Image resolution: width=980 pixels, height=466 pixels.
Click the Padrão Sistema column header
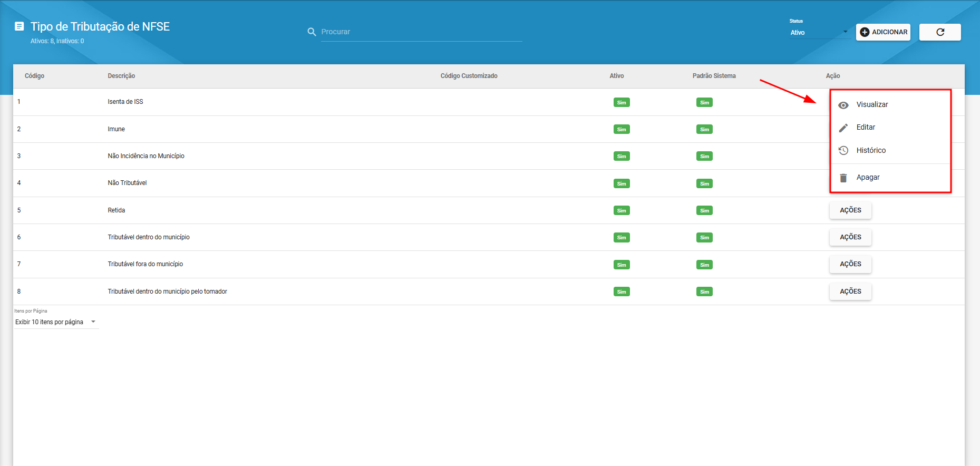[714, 76]
